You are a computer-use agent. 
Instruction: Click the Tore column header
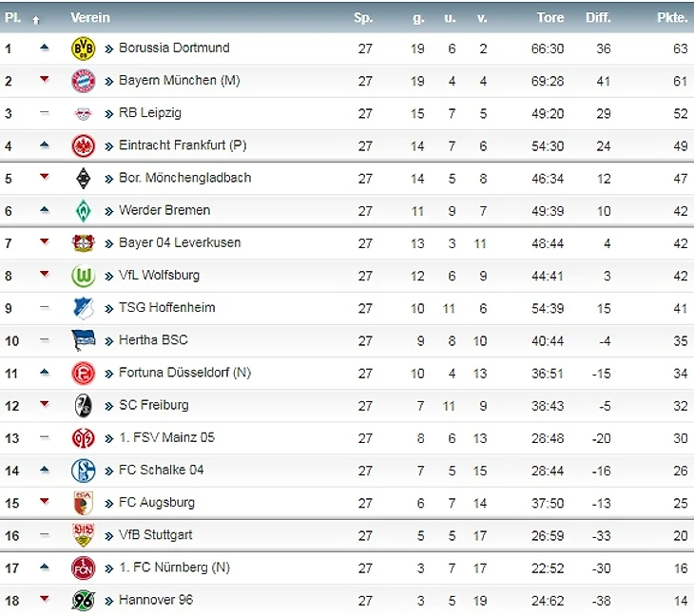coord(549,18)
